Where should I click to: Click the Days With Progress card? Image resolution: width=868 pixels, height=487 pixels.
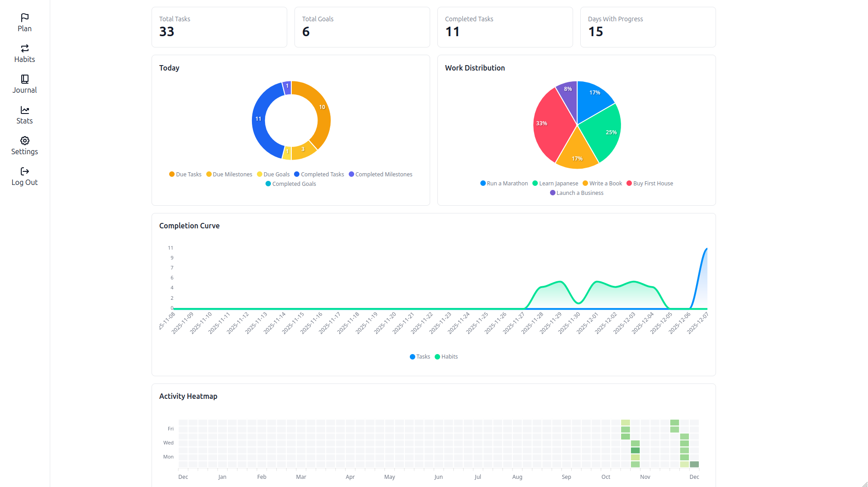pos(648,27)
